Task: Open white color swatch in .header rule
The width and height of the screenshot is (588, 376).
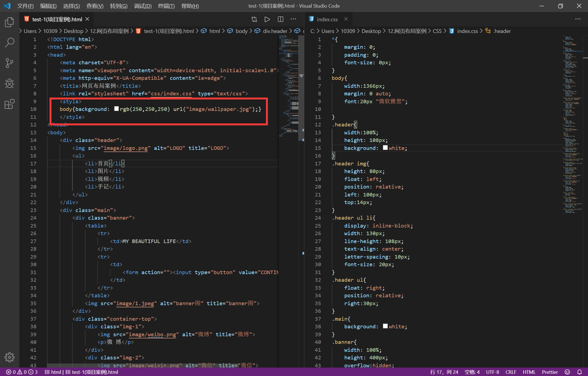Action: click(385, 148)
